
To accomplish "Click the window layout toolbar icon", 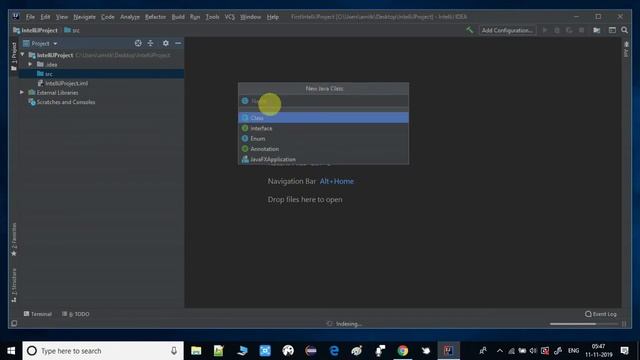I will click(612, 30).
